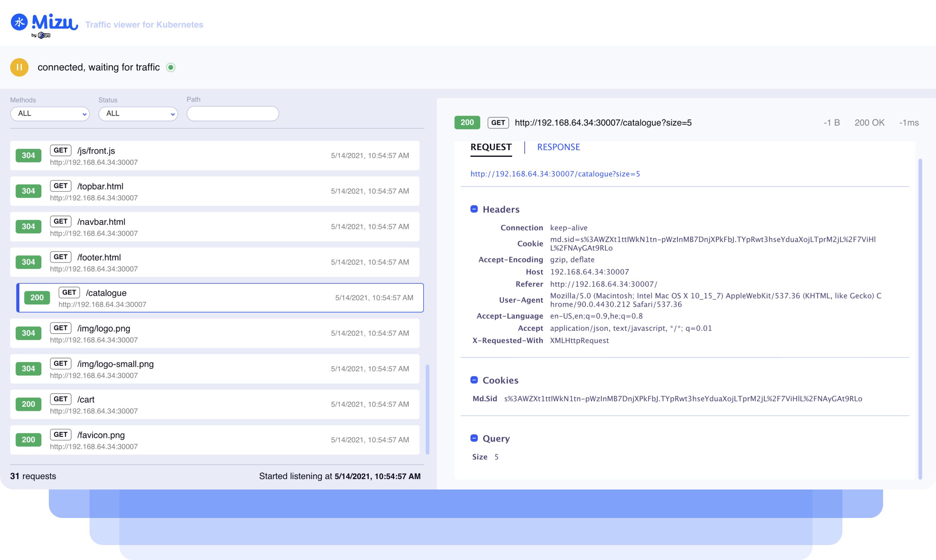Click the 304 badge on /topbar.html

coord(28,191)
